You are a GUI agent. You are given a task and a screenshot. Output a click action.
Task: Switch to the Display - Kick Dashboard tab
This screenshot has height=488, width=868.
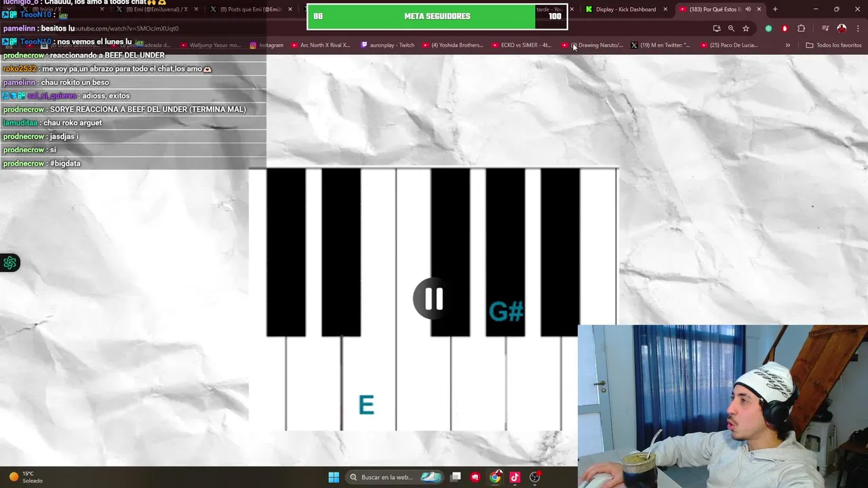click(x=625, y=9)
